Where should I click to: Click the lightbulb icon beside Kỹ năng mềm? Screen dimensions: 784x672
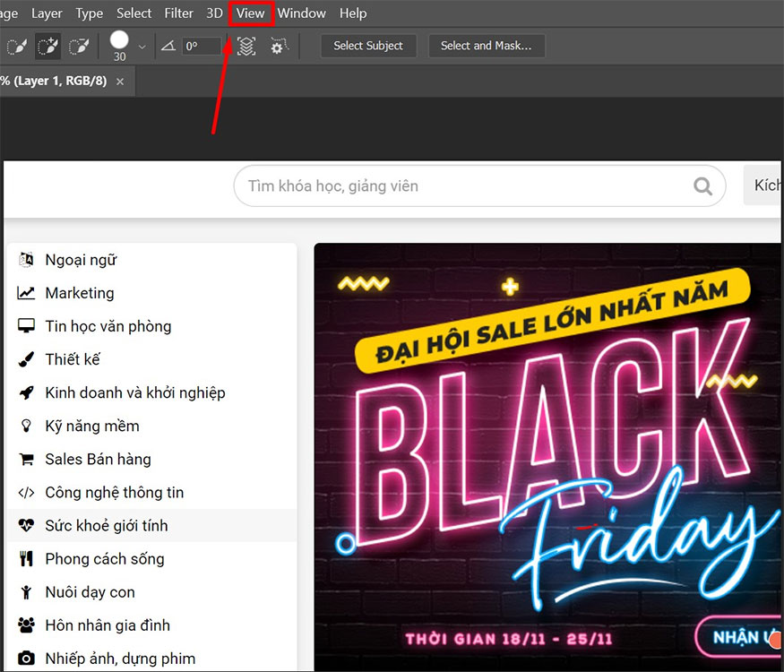[26, 426]
